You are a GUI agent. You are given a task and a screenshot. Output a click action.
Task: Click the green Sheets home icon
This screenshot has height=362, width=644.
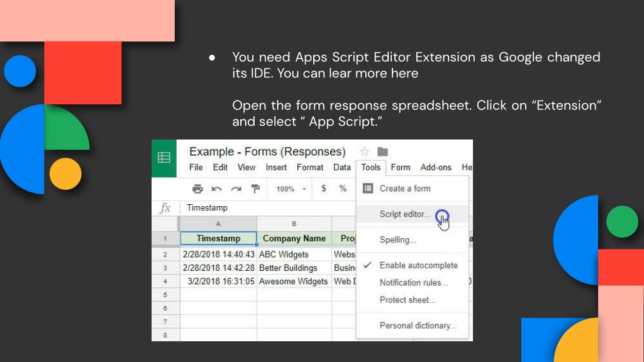click(164, 158)
